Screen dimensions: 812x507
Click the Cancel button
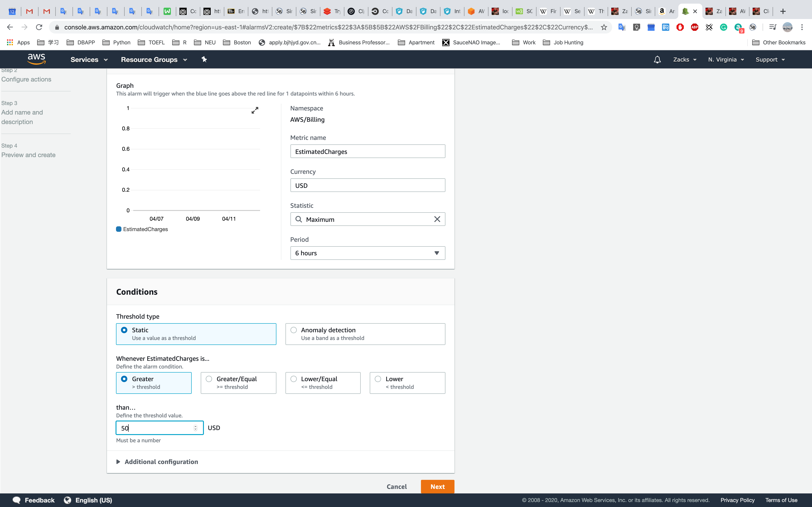point(396,487)
